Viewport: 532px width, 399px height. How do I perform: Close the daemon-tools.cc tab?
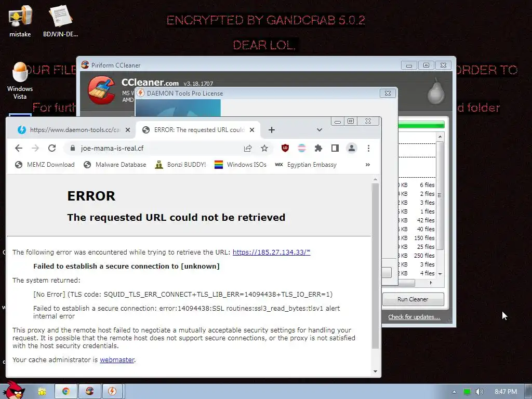[128, 130]
